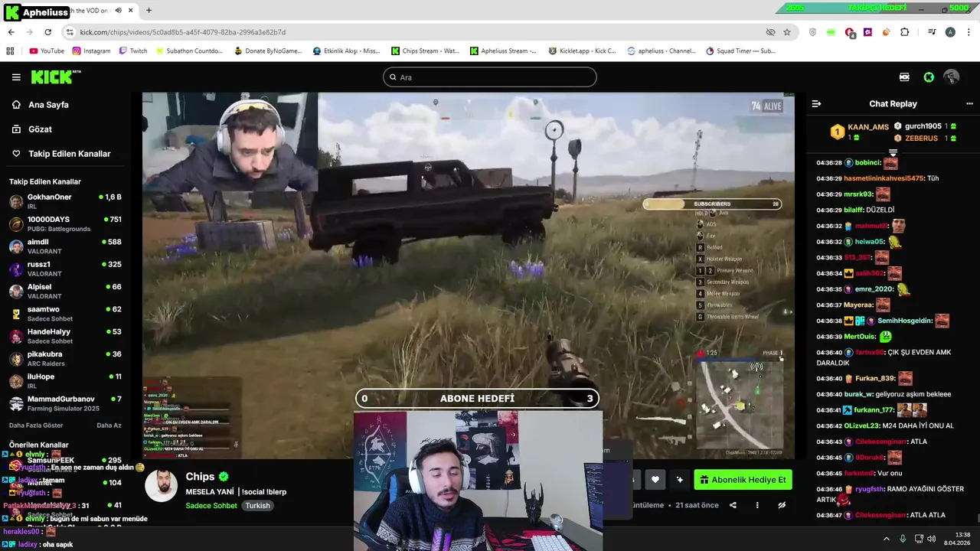Open Chrome three-dot main menu
980x551 pixels.
(x=969, y=32)
